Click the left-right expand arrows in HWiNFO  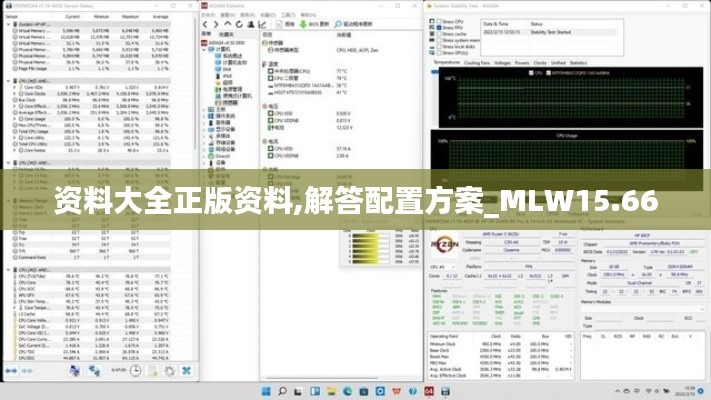11,371
